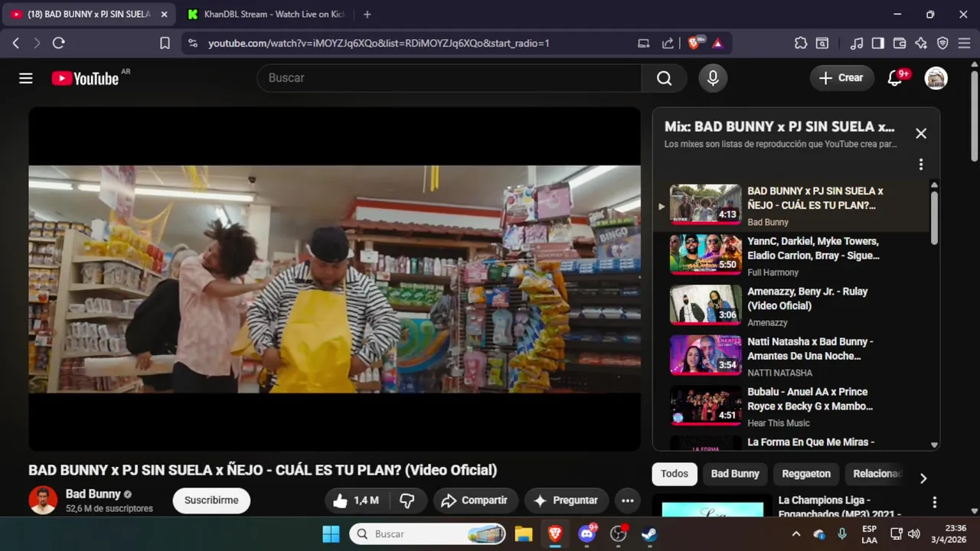Play YannC Darkiel Myke Towers mix item
This screenshot has height=551, width=980.
(x=792, y=256)
